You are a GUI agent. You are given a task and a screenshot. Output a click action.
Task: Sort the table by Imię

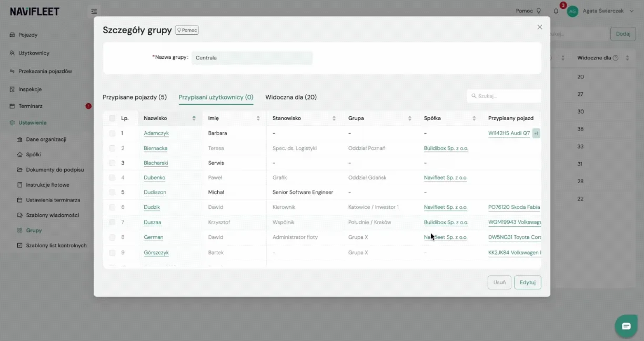click(258, 118)
